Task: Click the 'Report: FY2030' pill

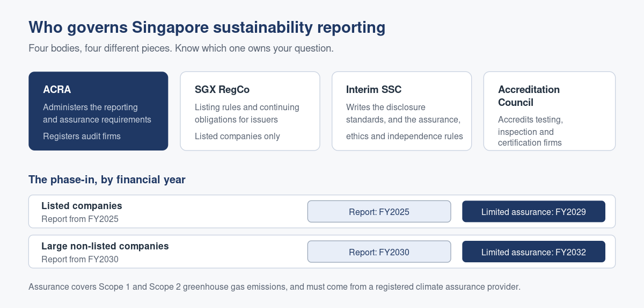Action: (x=379, y=252)
